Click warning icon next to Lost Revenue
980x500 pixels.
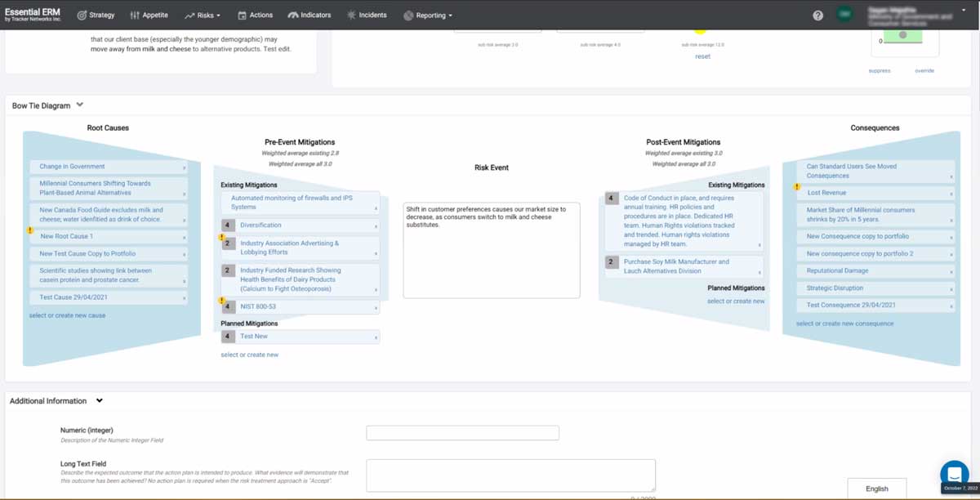pyautogui.click(x=797, y=187)
